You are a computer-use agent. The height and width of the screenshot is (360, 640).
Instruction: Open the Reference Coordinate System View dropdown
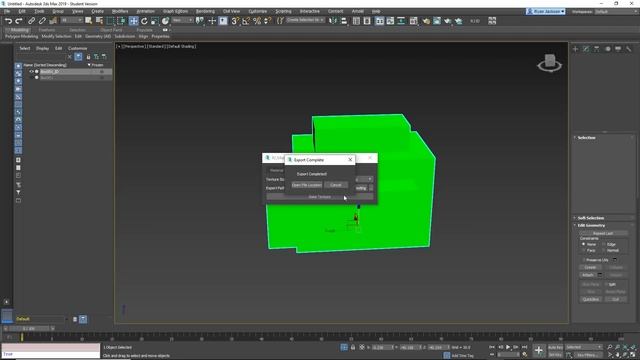pos(182,20)
